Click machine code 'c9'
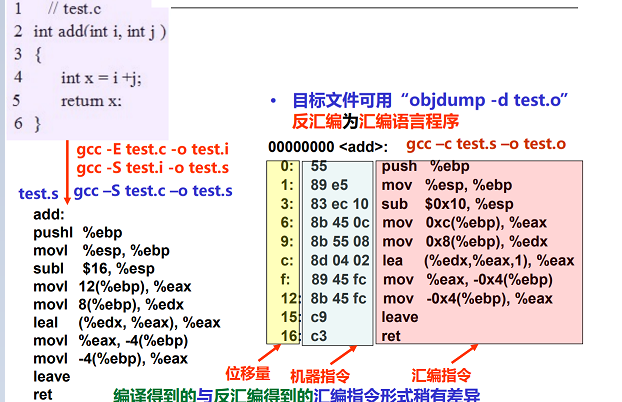This screenshot has height=402, width=622. coord(319,317)
